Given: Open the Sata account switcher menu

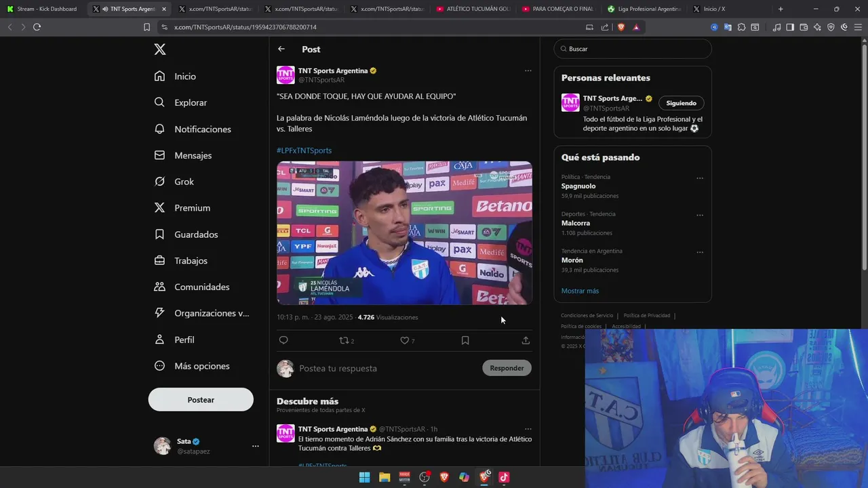Looking at the screenshot, I should tap(207, 446).
